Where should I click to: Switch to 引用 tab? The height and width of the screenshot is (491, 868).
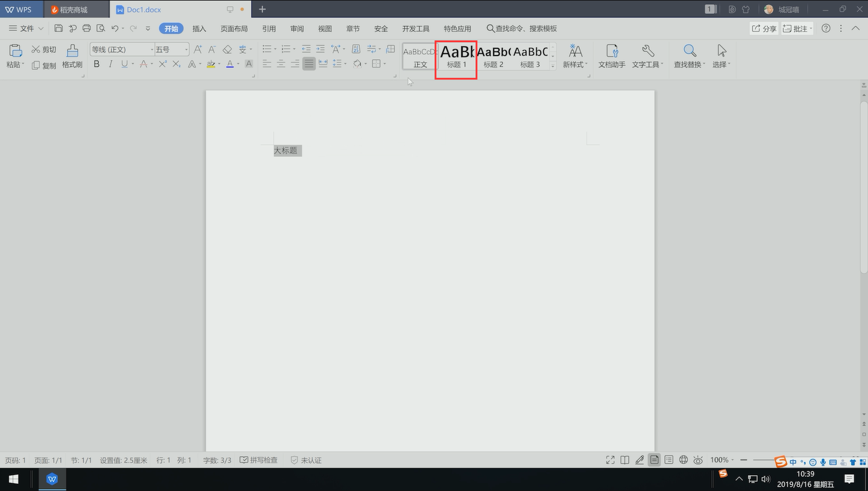pyautogui.click(x=269, y=28)
